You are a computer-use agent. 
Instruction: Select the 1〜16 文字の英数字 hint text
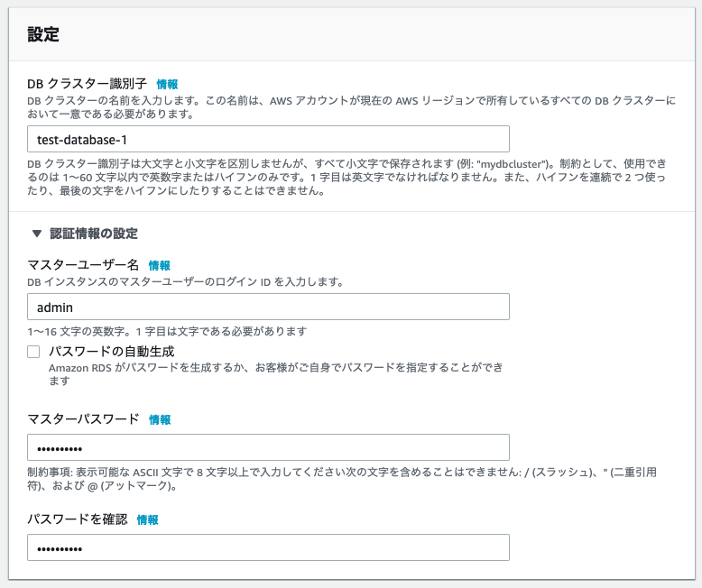167,332
